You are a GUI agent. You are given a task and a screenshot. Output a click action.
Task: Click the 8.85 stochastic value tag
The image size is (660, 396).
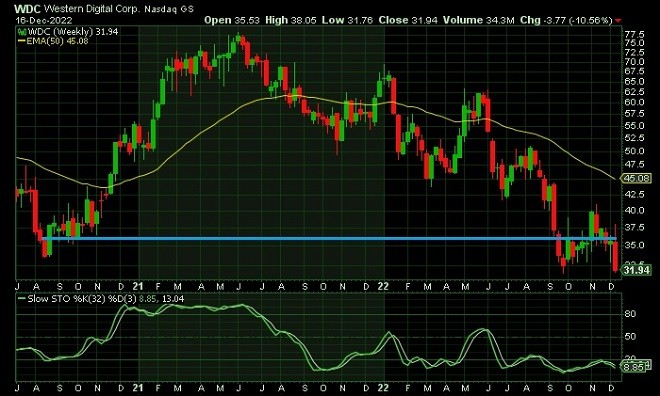pos(634,367)
